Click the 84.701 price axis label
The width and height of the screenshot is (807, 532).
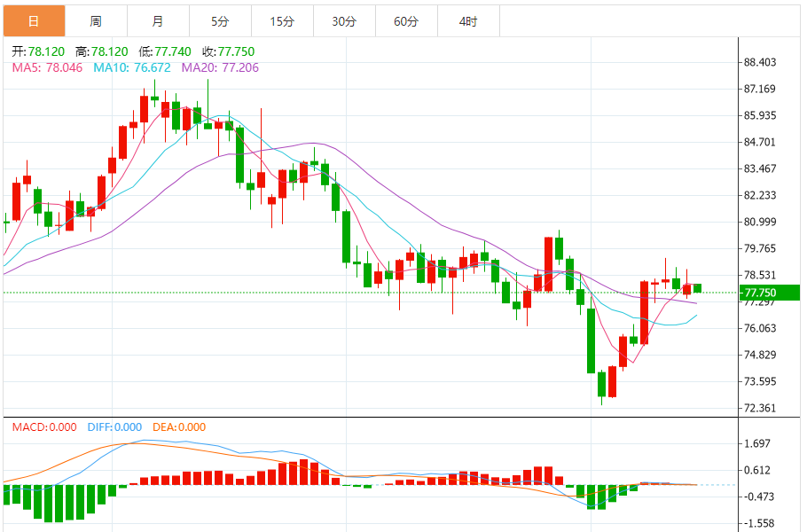point(760,142)
